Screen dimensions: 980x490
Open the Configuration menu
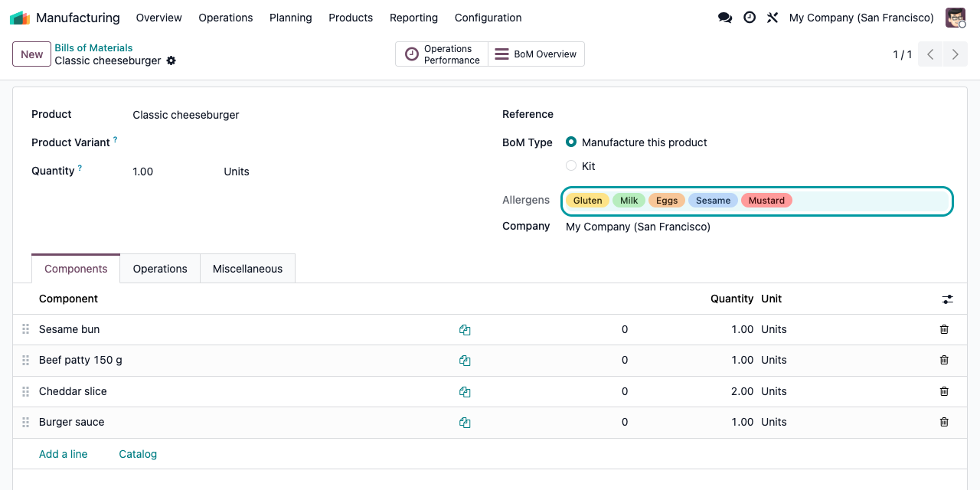(488, 18)
